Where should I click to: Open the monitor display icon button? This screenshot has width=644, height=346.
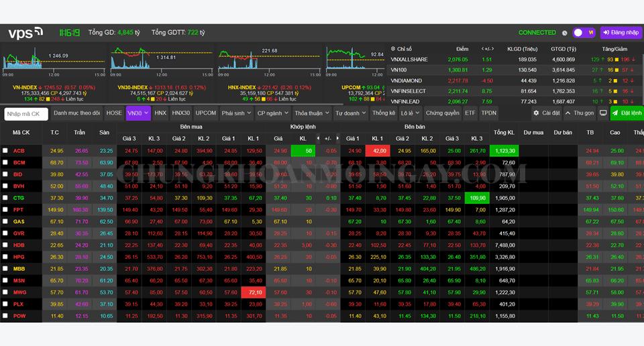pyautogui.click(x=603, y=113)
